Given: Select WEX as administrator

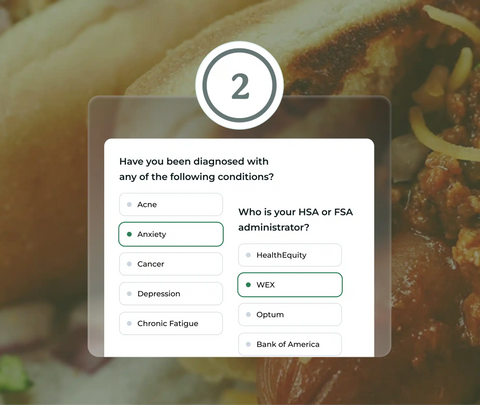Looking at the screenshot, I should tap(290, 285).
